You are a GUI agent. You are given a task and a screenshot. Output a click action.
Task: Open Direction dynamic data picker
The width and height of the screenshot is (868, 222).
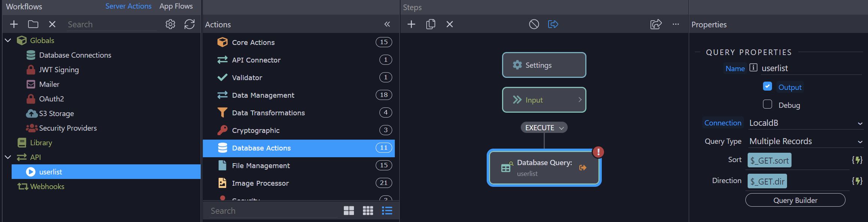pos(857,181)
